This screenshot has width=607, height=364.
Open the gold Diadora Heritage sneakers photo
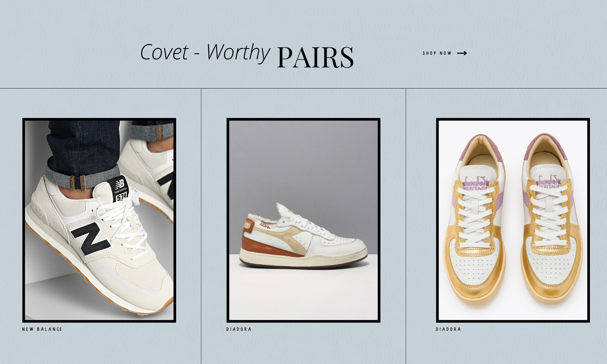[x=513, y=220]
